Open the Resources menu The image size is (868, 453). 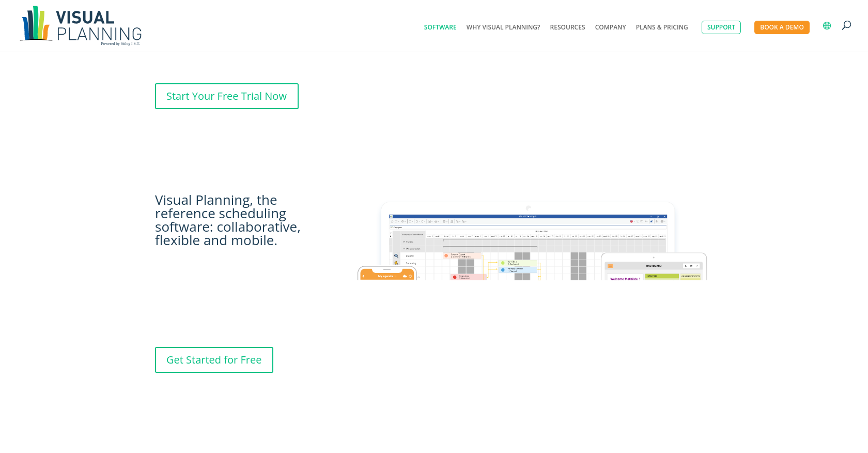click(567, 27)
